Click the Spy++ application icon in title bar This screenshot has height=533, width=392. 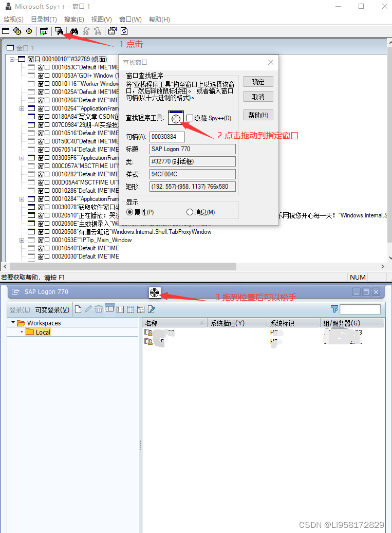pyautogui.click(x=9, y=6)
